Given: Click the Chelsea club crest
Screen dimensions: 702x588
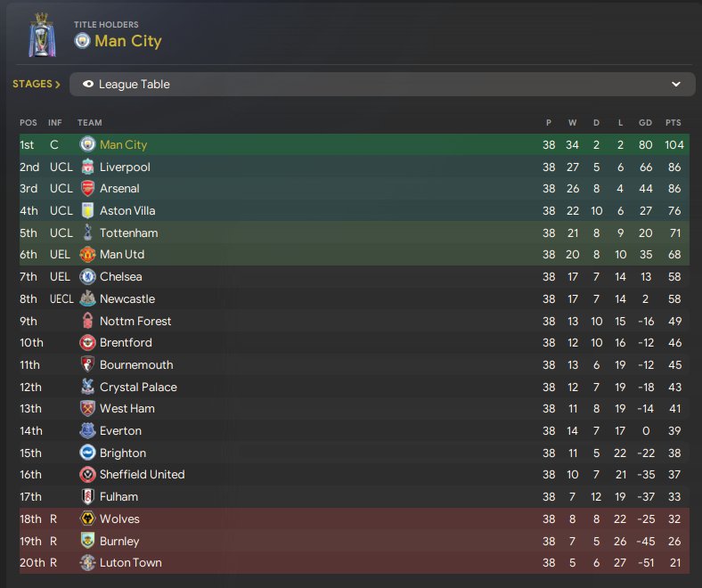Looking at the screenshot, I should [87, 276].
